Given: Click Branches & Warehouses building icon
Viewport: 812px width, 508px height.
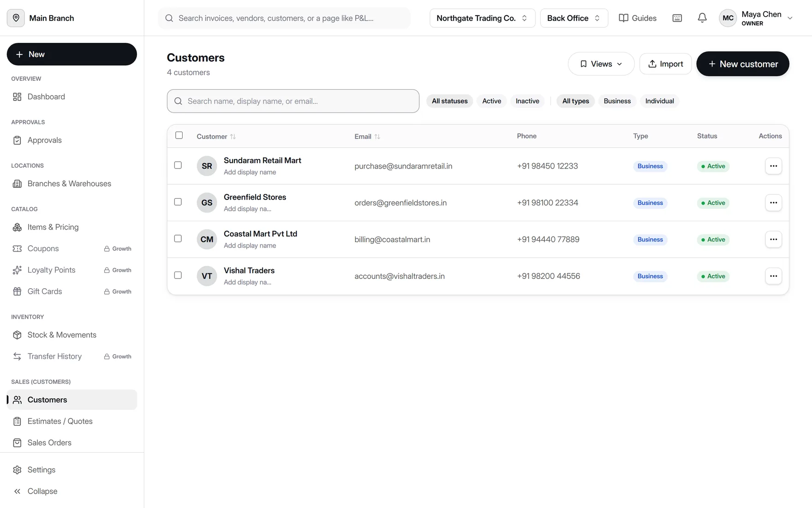Looking at the screenshot, I should pyautogui.click(x=17, y=184).
